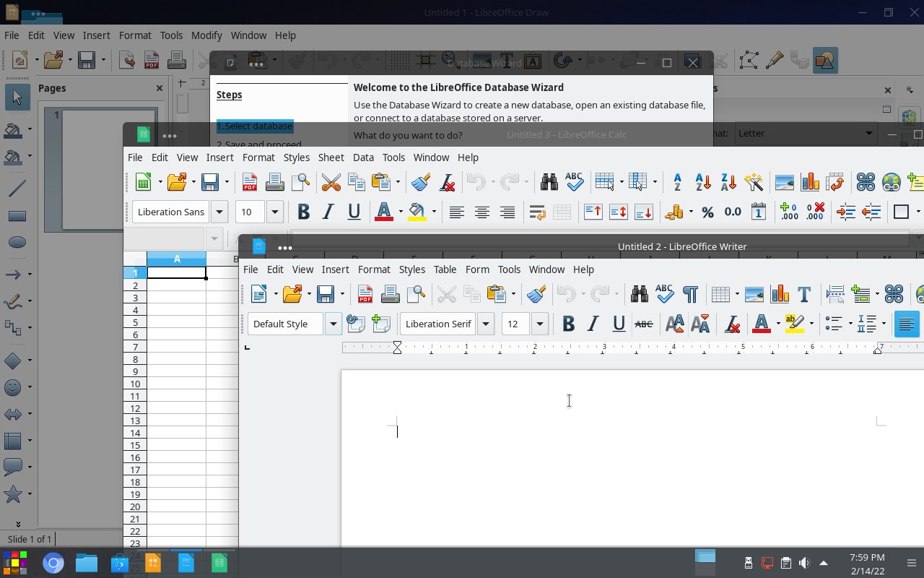Toggle Underline in the Writer toolbar

click(x=619, y=324)
